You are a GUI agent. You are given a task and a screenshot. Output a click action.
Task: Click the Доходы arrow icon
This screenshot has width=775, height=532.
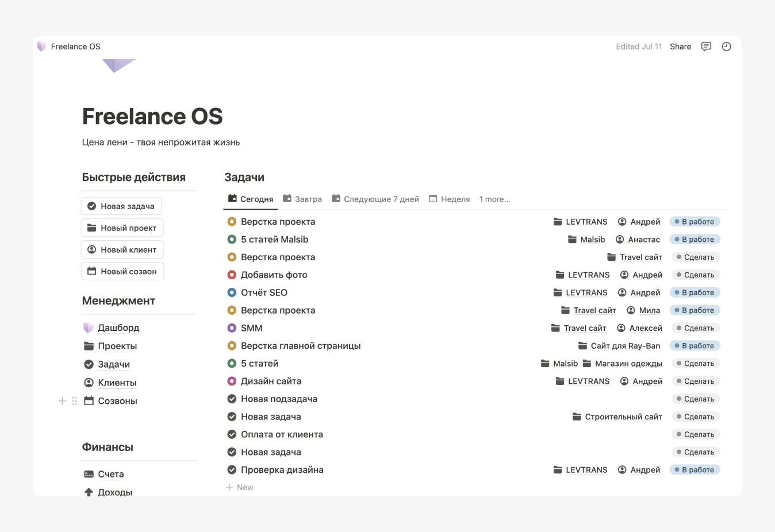(89, 492)
